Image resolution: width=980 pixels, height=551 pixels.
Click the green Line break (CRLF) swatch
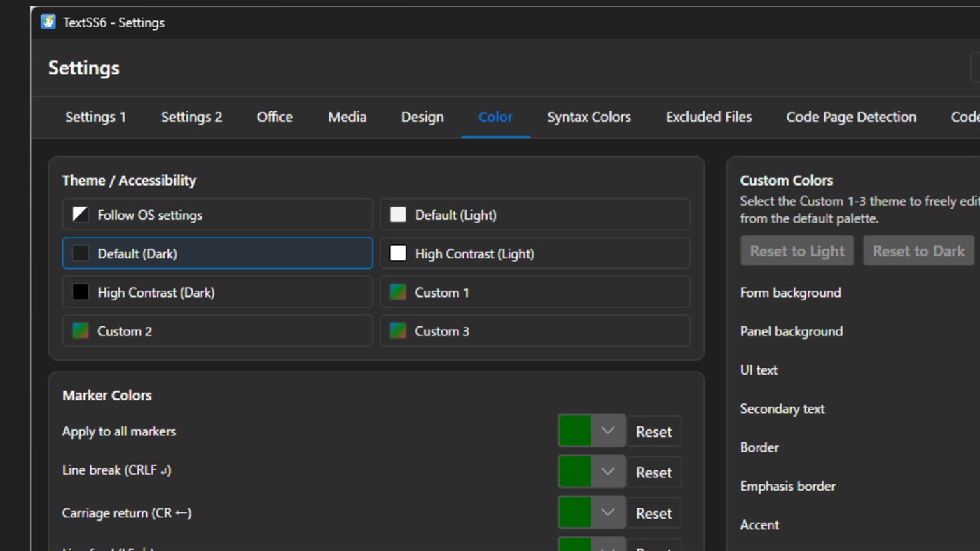[x=575, y=472]
